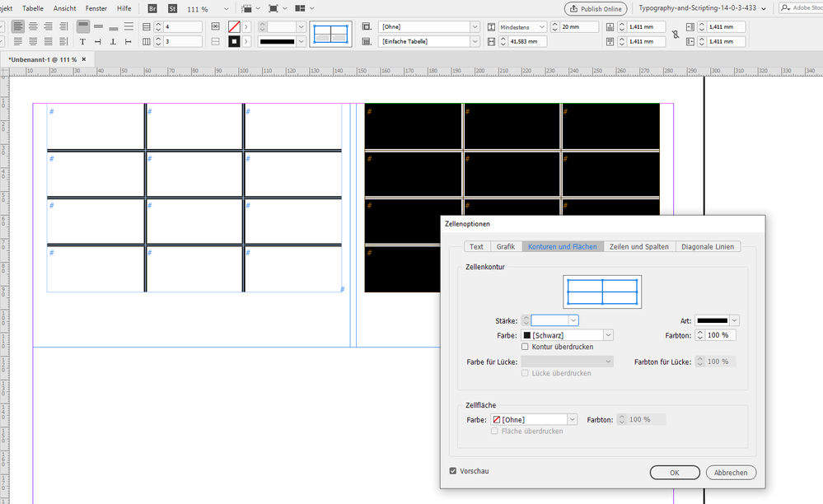Click the Adobe Stock search field

[x=802, y=8]
